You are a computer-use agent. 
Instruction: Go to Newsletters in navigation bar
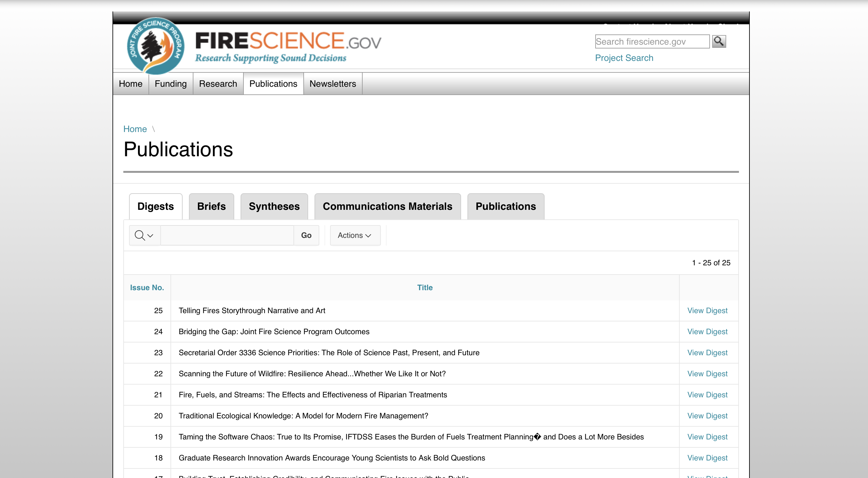tap(332, 84)
